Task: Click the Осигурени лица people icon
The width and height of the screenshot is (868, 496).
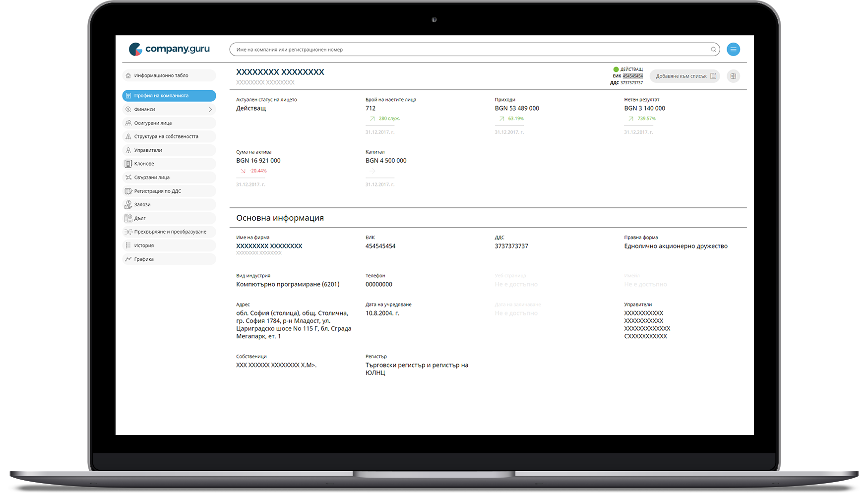Action: 128,123
